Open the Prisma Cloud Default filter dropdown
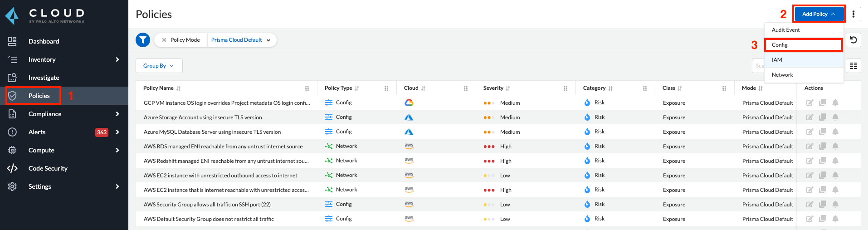Image resolution: width=868 pixels, height=230 pixels. tap(241, 40)
